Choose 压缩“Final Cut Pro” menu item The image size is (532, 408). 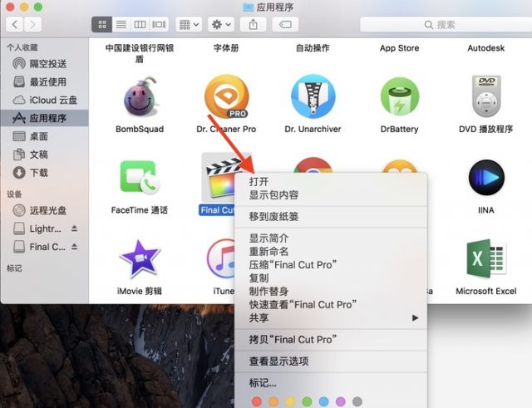point(331,264)
